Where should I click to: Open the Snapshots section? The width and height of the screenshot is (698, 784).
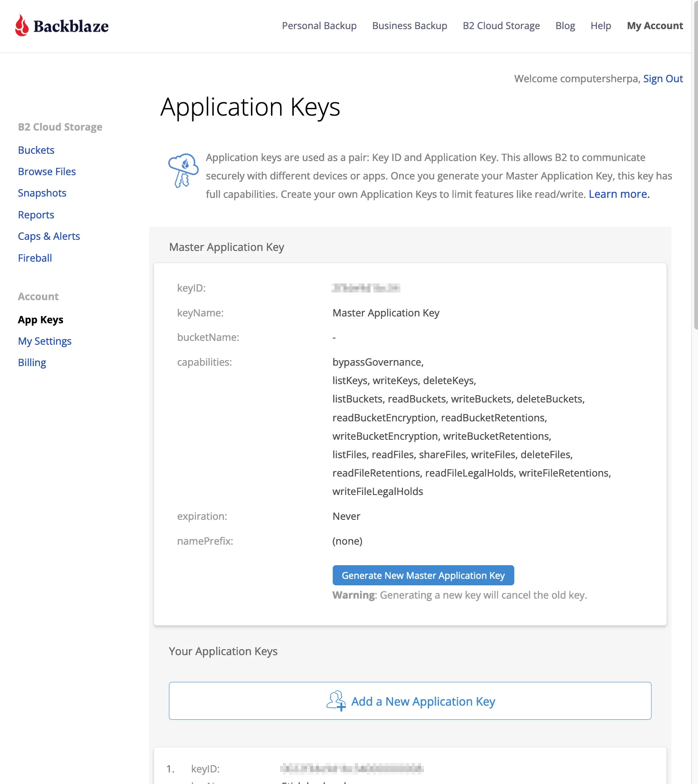coord(42,193)
